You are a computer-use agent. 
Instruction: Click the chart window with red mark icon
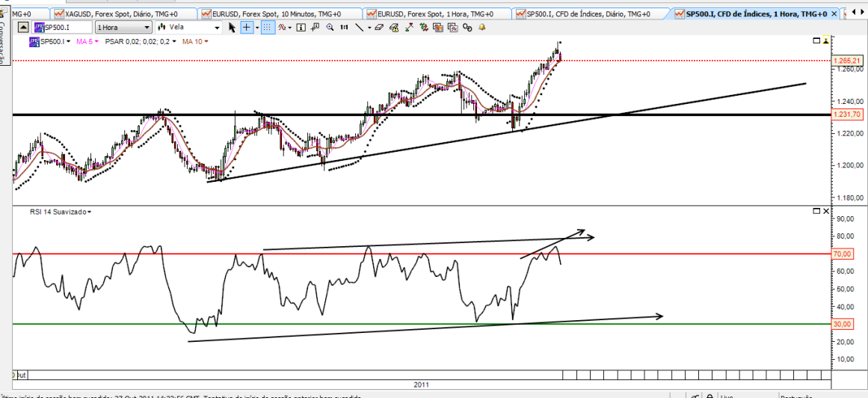tap(453, 27)
